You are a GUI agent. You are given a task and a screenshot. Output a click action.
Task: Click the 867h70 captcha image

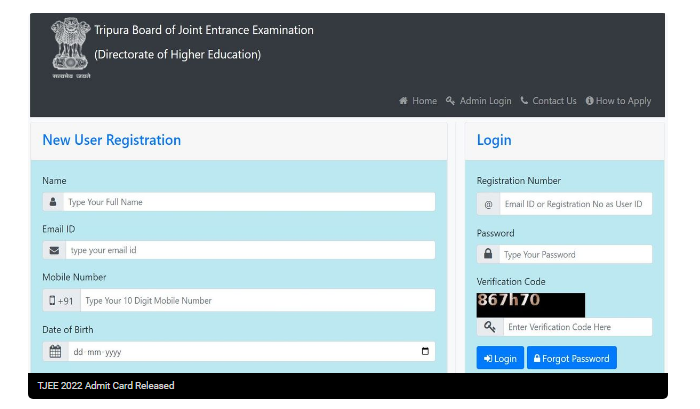pos(530,305)
